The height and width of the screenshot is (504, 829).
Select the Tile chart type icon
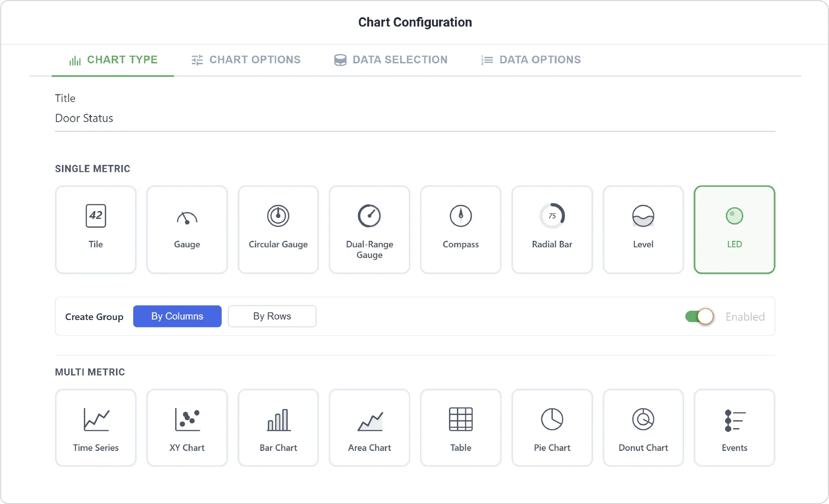click(x=95, y=216)
